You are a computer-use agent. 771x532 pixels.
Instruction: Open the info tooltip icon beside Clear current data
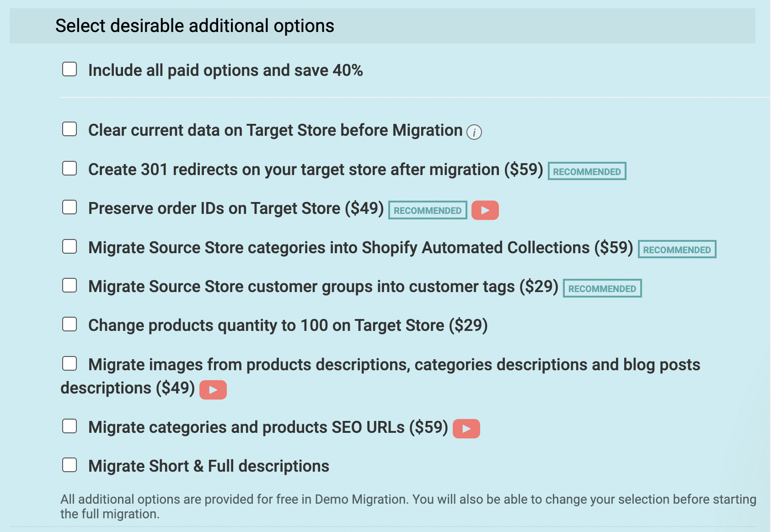click(x=474, y=133)
